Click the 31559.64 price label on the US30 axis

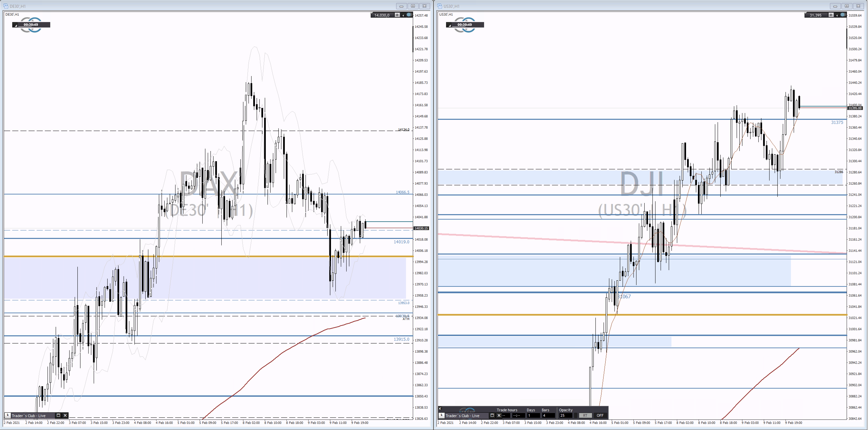point(855,15)
